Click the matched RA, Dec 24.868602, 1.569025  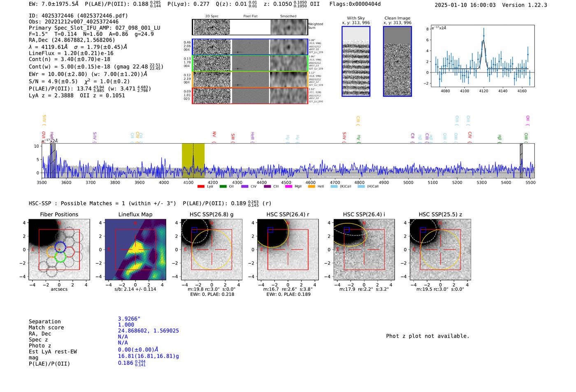point(149,331)
